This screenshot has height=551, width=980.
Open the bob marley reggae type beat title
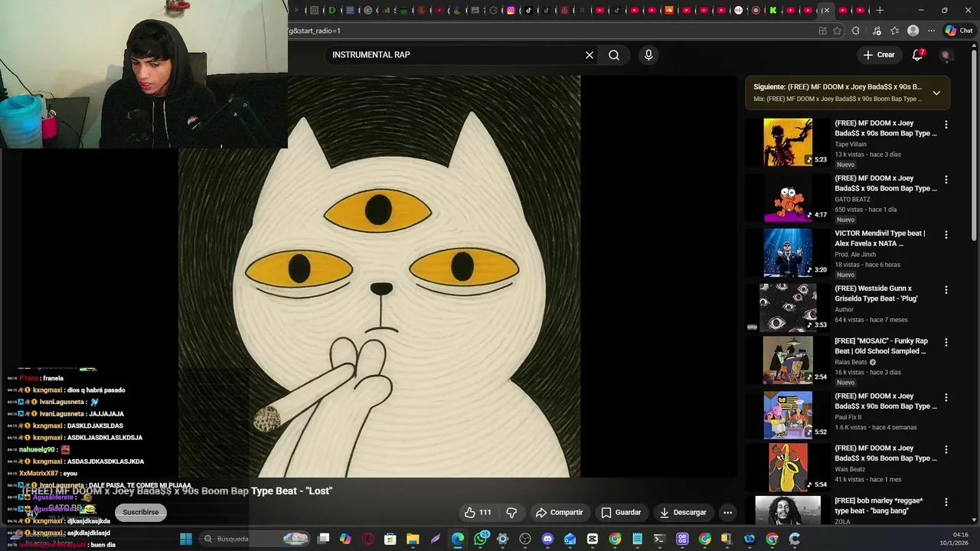[878, 505]
